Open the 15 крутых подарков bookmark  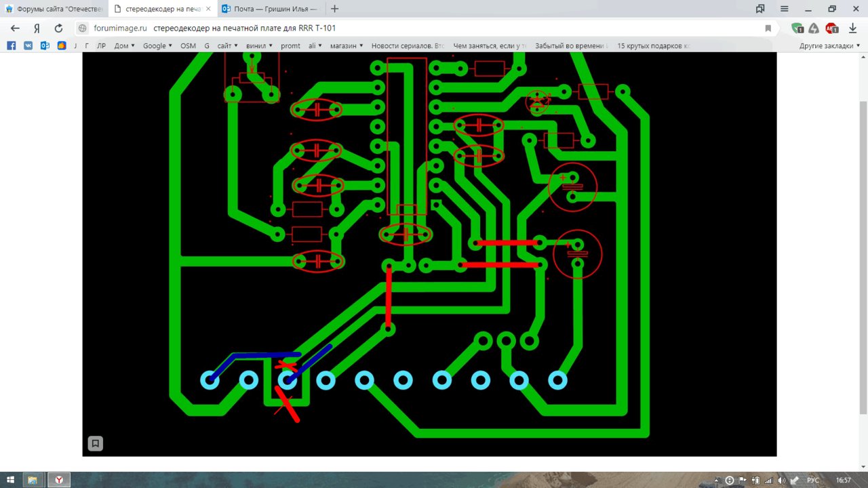tap(654, 45)
